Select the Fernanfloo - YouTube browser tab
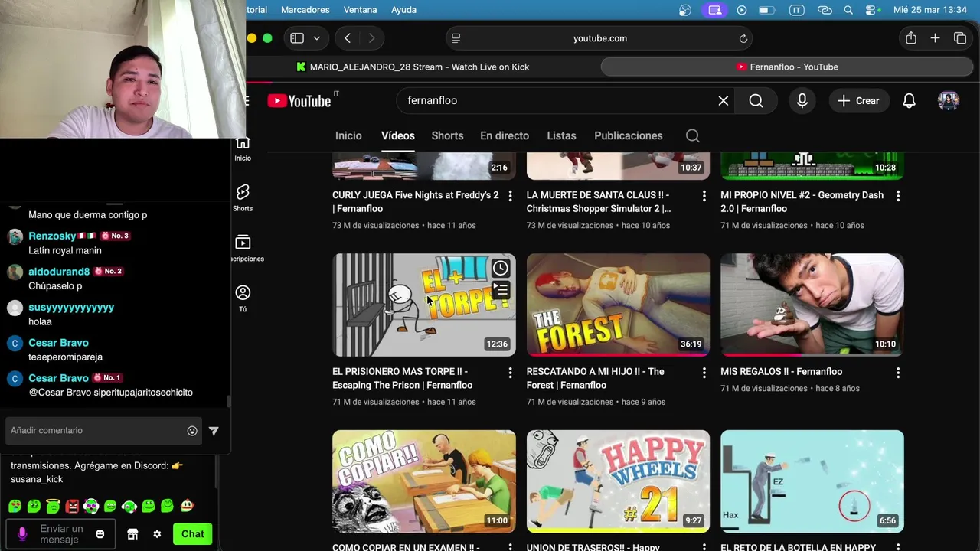The width and height of the screenshot is (980, 551). click(787, 67)
